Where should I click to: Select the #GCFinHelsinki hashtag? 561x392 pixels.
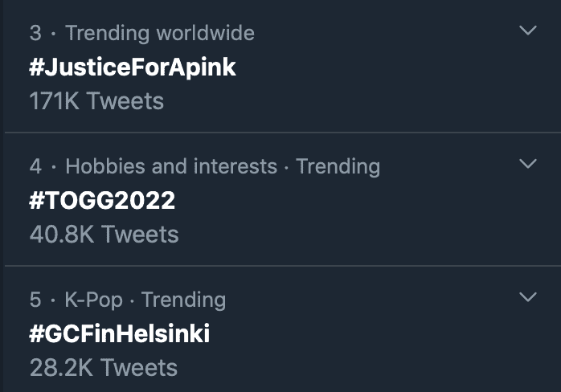pyautogui.click(x=119, y=333)
